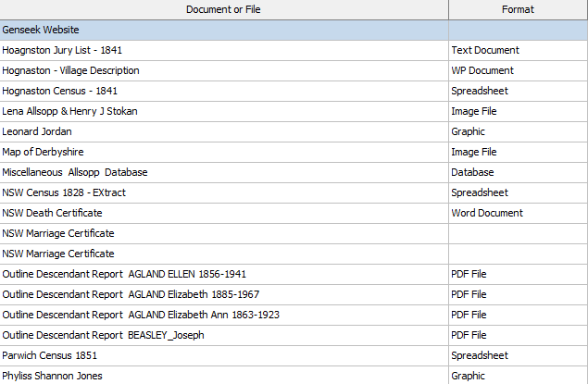The width and height of the screenshot is (588, 384).
Task: Click Outline Descendant Report AGLAND Elizabeth 1885-1967
Action: (x=131, y=294)
